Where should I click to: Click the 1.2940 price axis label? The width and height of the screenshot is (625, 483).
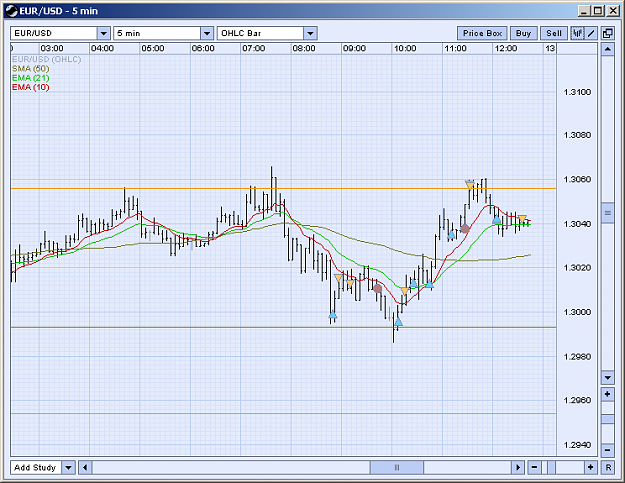(x=577, y=445)
